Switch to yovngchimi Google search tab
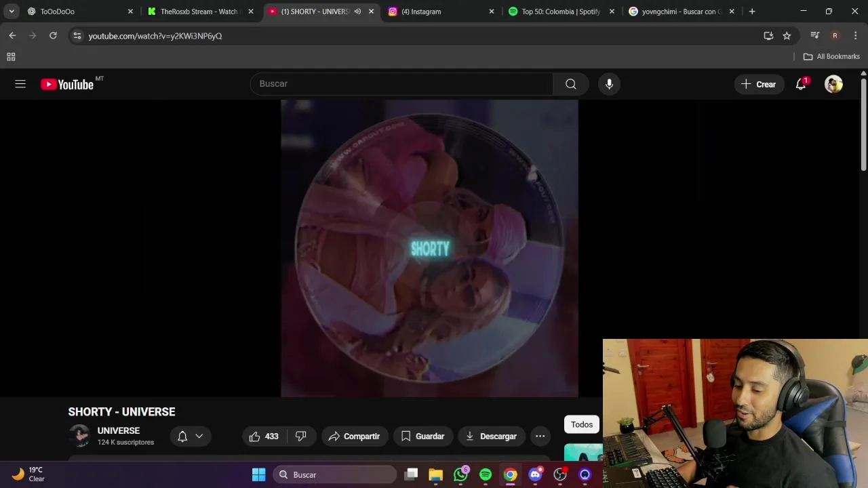The height and width of the screenshot is (488, 868). (x=682, y=12)
